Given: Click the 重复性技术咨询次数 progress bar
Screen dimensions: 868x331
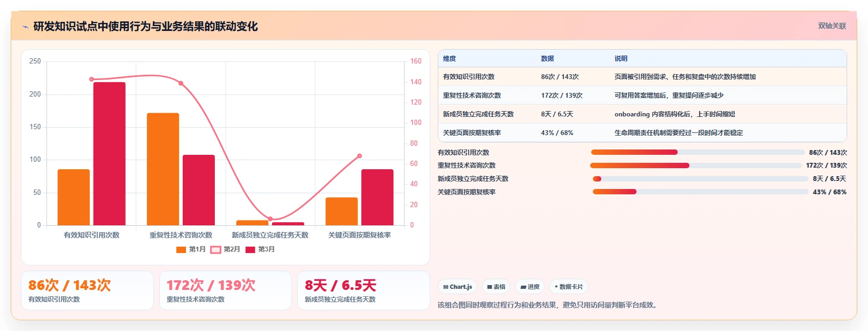Looking at the screenshot, I should [x=696, y=165].
